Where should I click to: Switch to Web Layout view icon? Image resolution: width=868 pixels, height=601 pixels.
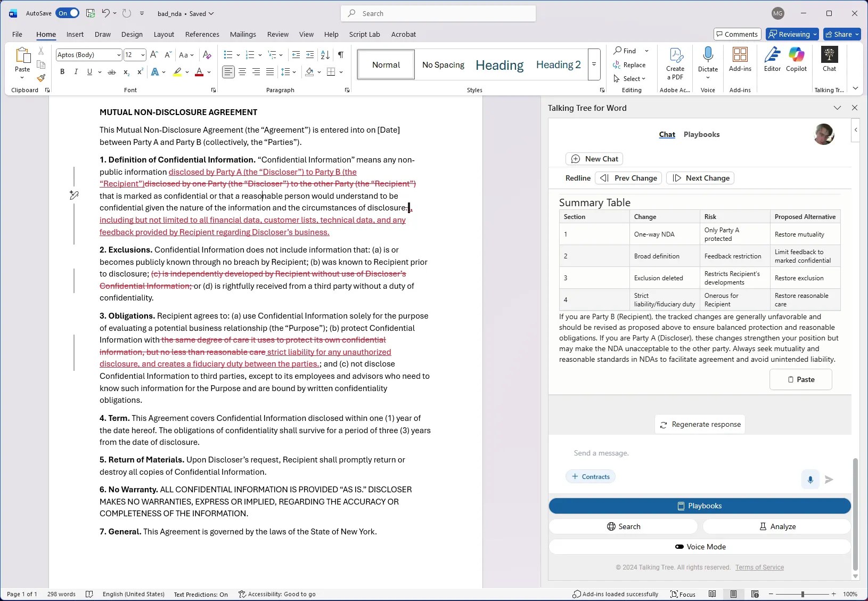point(755,594)
